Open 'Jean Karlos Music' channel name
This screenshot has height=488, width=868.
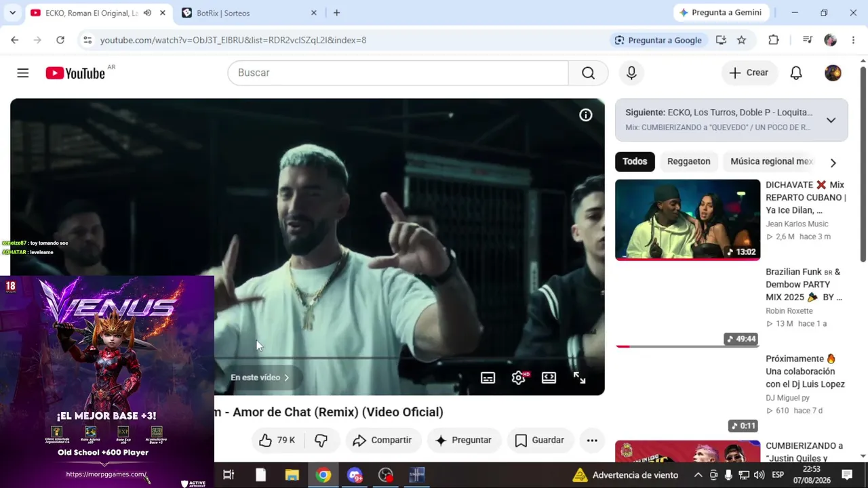[x=797, y=224]
